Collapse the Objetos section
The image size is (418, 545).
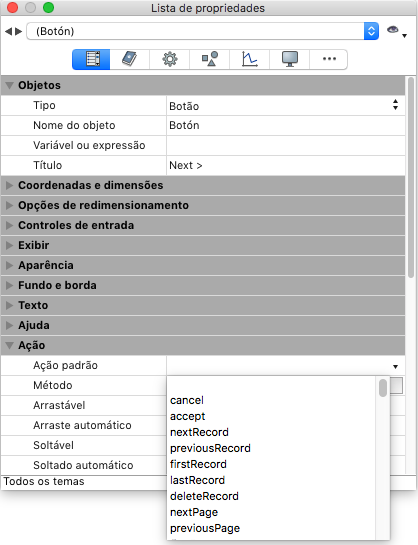[10, 85]
